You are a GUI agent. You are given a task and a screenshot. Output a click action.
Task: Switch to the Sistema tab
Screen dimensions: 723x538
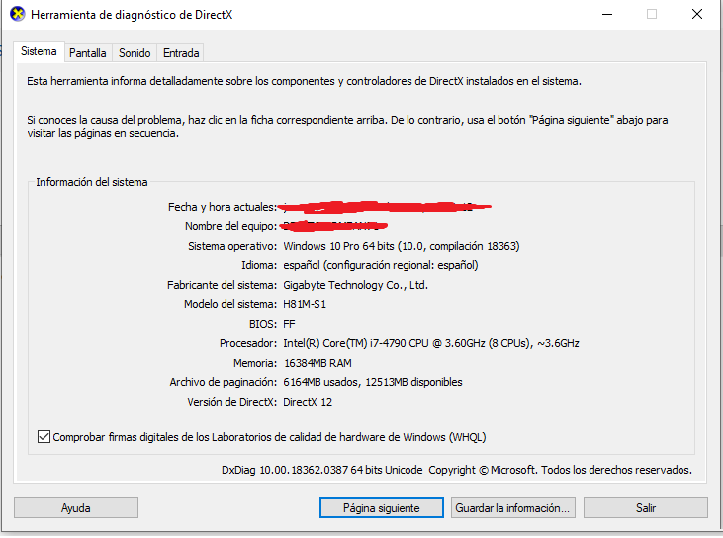[x=39, y=51]
